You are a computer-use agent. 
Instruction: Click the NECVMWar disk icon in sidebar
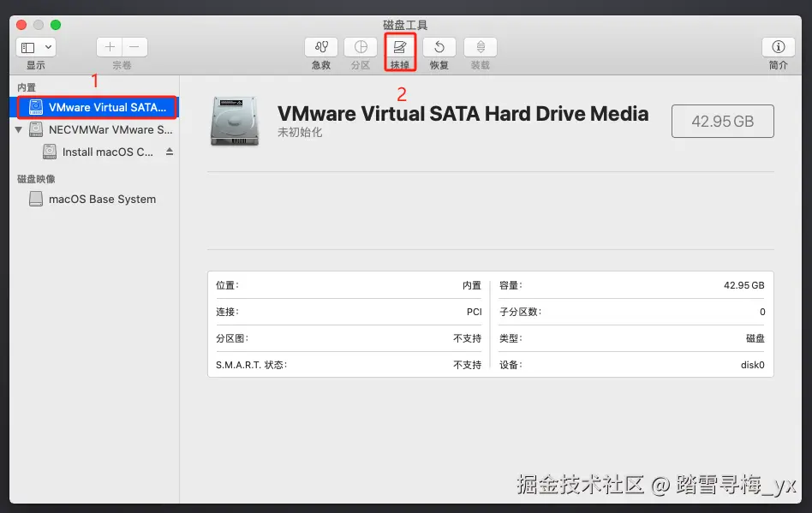point(36,129)
